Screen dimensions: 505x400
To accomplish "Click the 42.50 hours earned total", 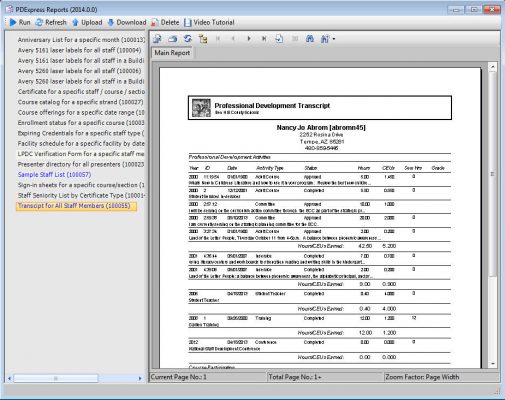I will 365,246.
